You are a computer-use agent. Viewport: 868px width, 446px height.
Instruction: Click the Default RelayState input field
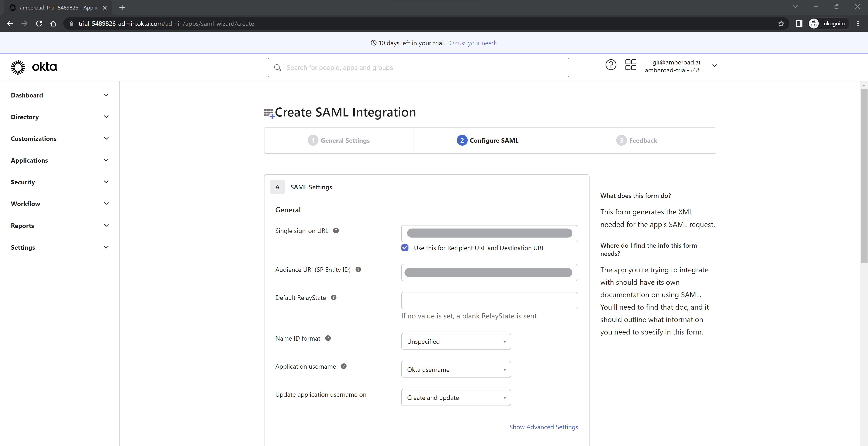coord(489,300)
